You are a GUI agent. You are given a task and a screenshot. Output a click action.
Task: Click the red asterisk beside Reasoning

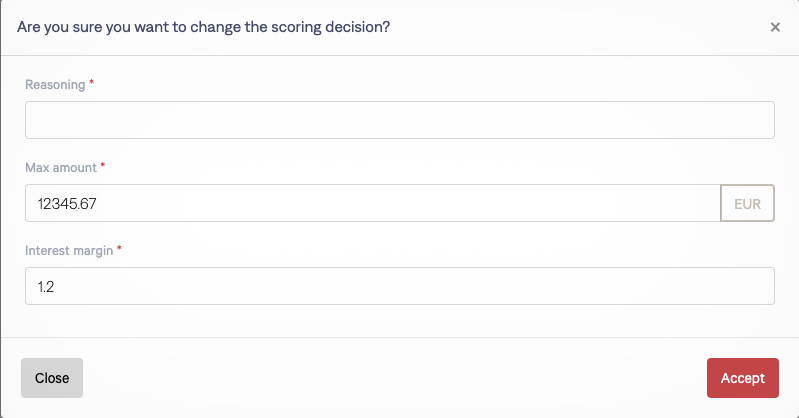pos(92,84)
